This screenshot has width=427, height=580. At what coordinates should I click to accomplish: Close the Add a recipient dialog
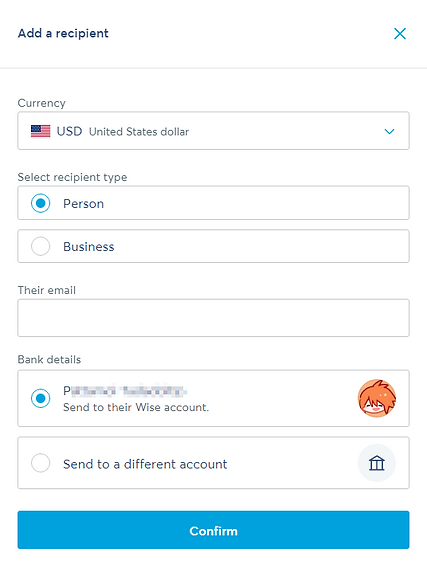[400, 34]
